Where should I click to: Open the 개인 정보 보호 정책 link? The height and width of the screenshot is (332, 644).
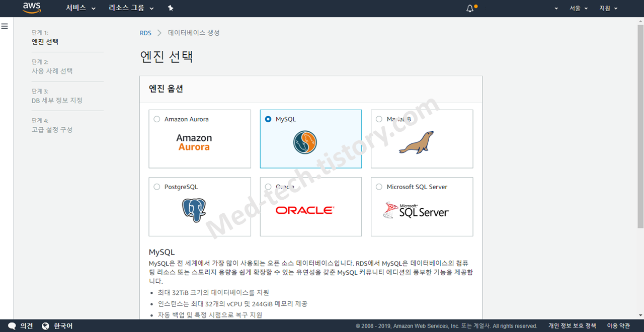(572, 326)
